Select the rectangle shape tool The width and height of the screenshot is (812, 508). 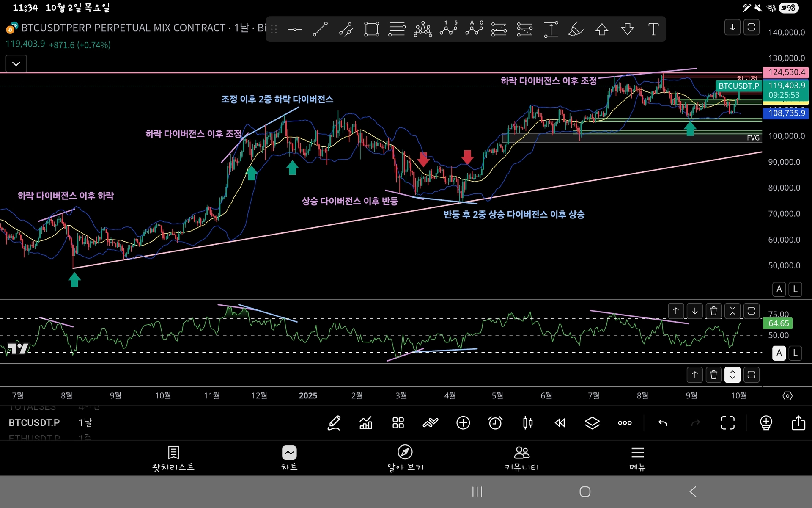tap(371, 29)
